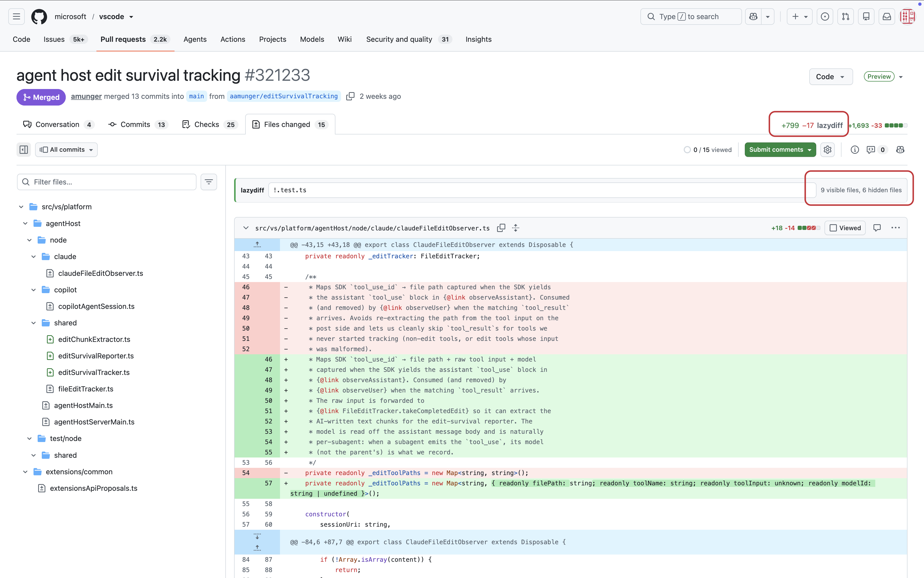Open the @link observeAssistant line 47 comment link
The height and width of the screenshot is (578, 924).
coord(488,298)
